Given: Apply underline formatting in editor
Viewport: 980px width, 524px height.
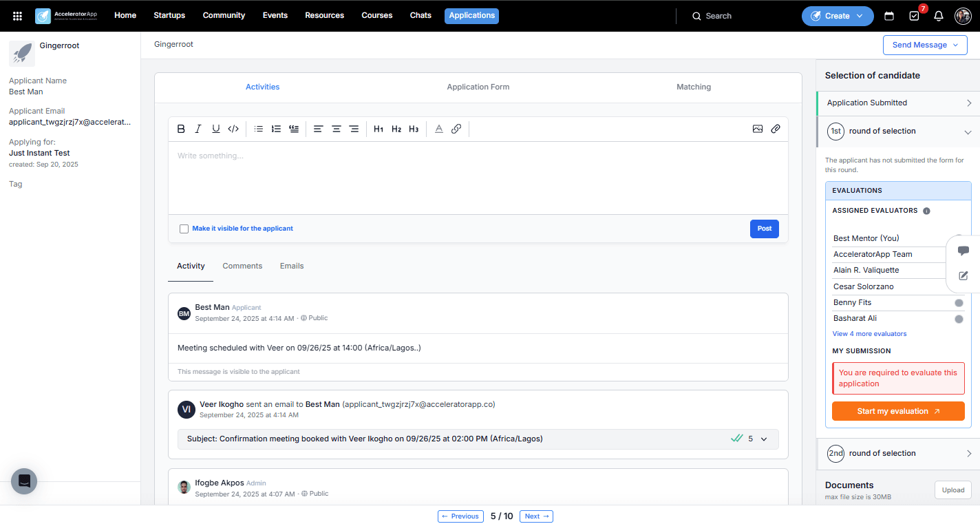Looking at the screenshot, I should (x=216, y=129).
